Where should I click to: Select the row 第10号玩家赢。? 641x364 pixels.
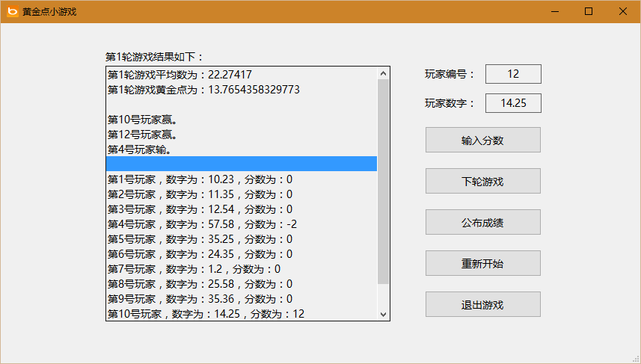241,120
